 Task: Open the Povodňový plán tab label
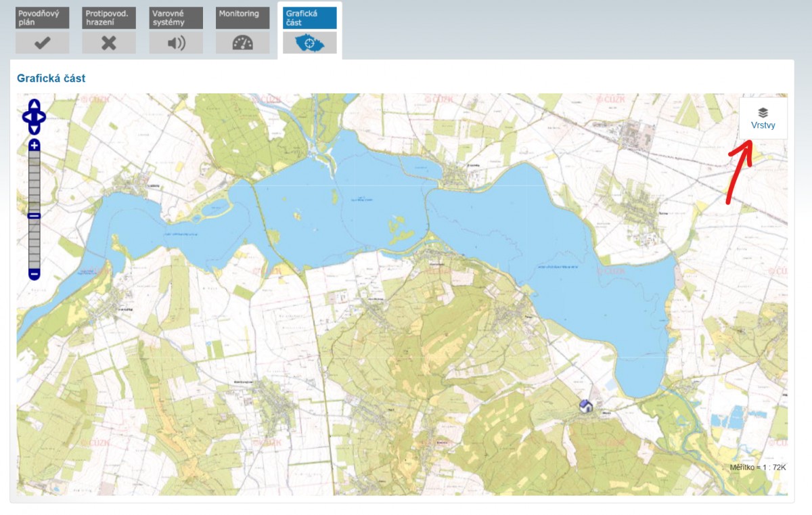pyautogui.click(x=42, y=18)
